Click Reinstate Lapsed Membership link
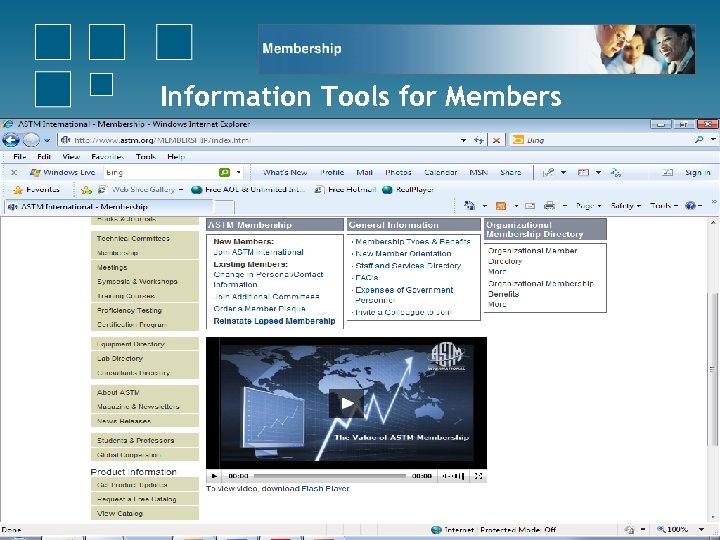 [274, 321]
